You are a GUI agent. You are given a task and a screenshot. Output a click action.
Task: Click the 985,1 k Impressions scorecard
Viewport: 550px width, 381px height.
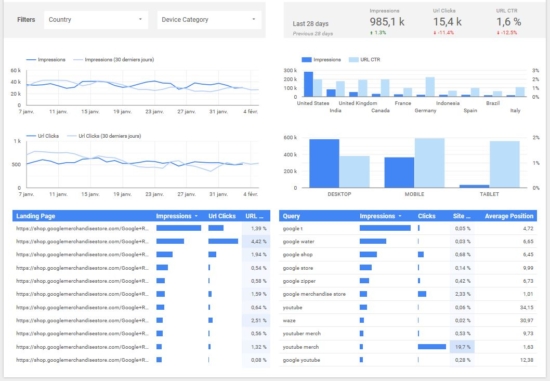click(387, 22)
